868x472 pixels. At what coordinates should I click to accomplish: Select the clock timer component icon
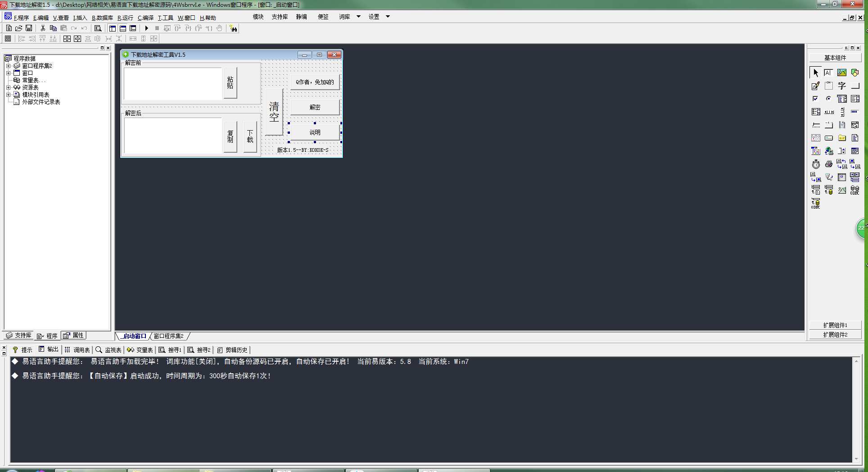(816, 164)
